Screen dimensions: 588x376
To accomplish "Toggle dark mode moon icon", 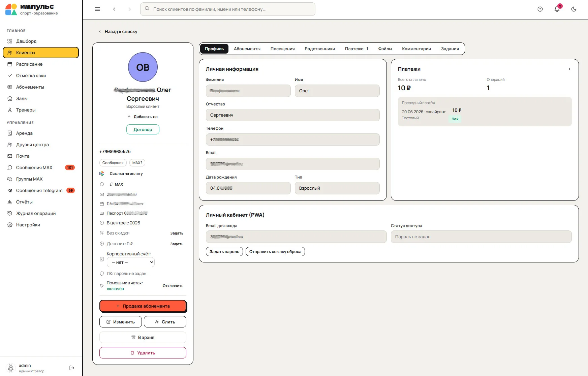I will pyautogui.click(x=574, y=9).
